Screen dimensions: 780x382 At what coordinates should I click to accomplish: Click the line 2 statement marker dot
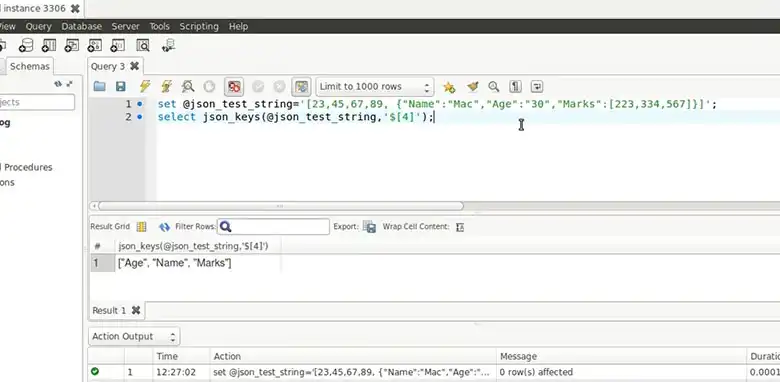[140, 117]
